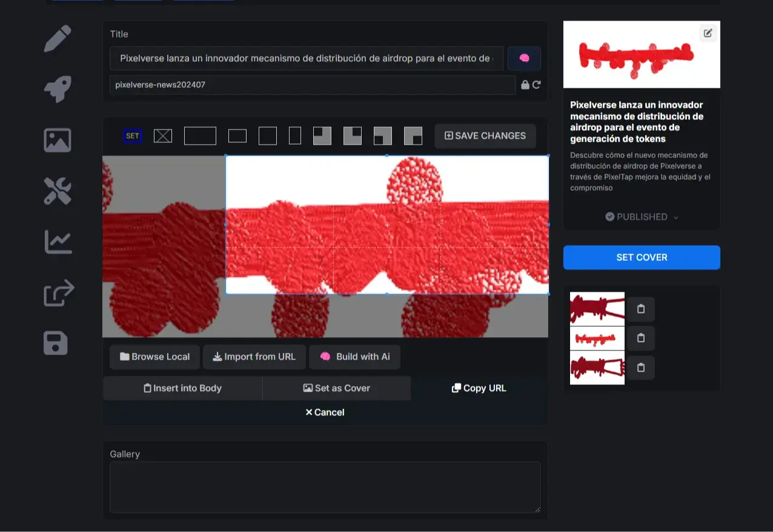Image resolution: width=773 pixels, height=532 pixels.
Task: Select the tall portrait crop preset
Action: [x=295, y=136]
